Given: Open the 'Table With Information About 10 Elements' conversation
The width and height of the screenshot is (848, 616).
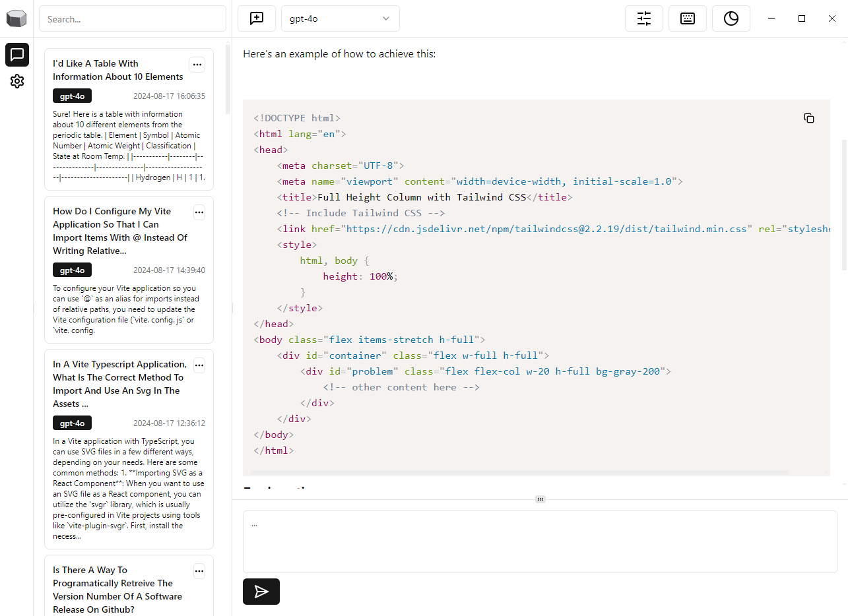Looking at the screenshot, I should [118, 70].
